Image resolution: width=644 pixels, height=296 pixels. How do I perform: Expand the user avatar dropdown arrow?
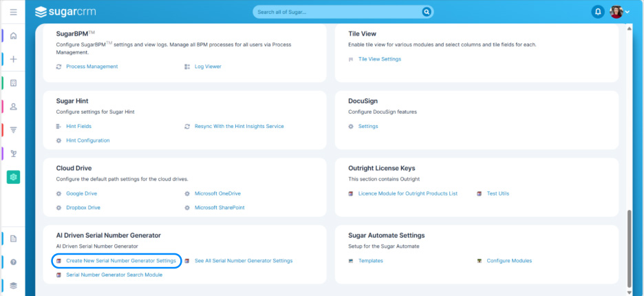pos(627,12)
